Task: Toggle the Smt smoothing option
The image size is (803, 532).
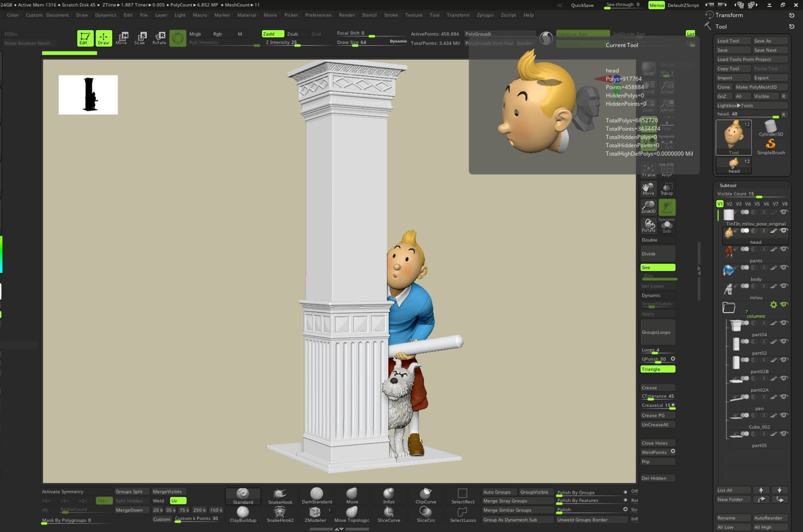Action: (x=658, y=267)
